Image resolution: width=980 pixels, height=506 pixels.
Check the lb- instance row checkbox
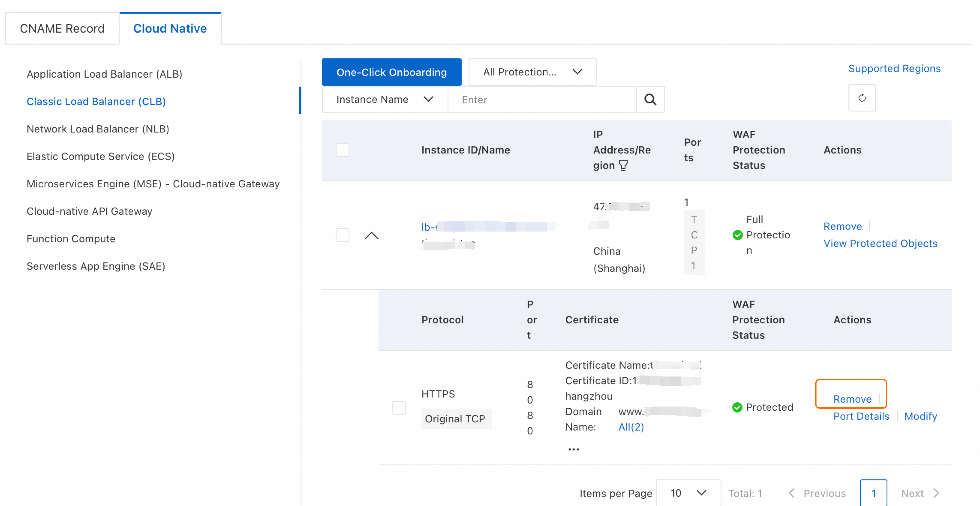[342, 235]
